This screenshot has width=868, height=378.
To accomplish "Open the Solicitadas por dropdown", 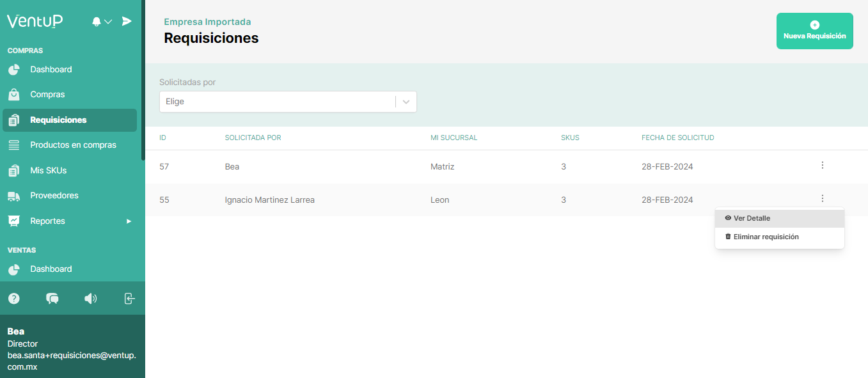I will point(288,102).
